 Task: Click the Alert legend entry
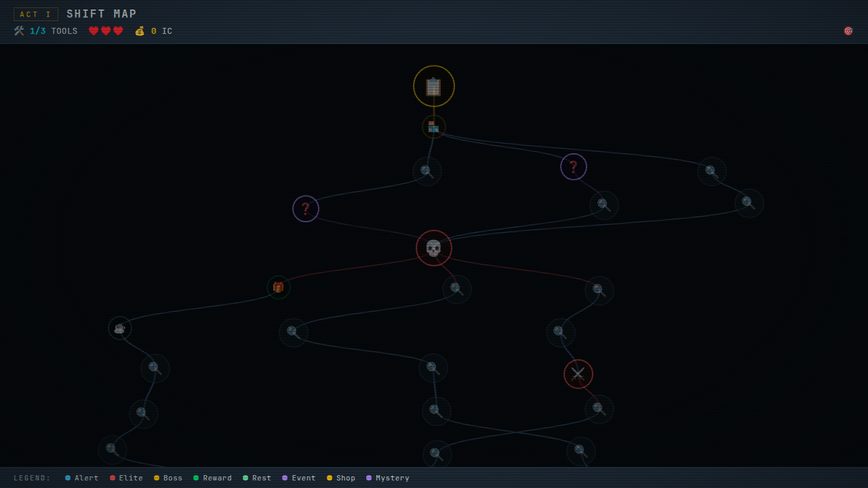click(82, 478)
